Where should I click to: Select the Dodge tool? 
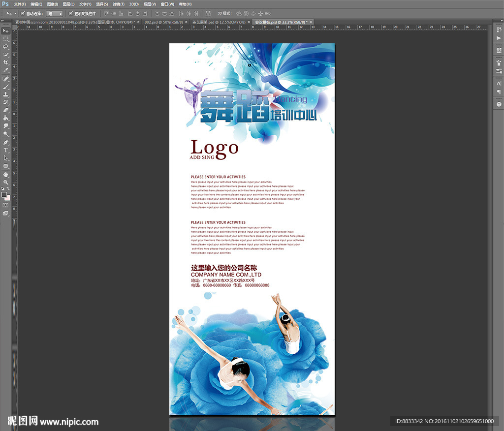6,134
